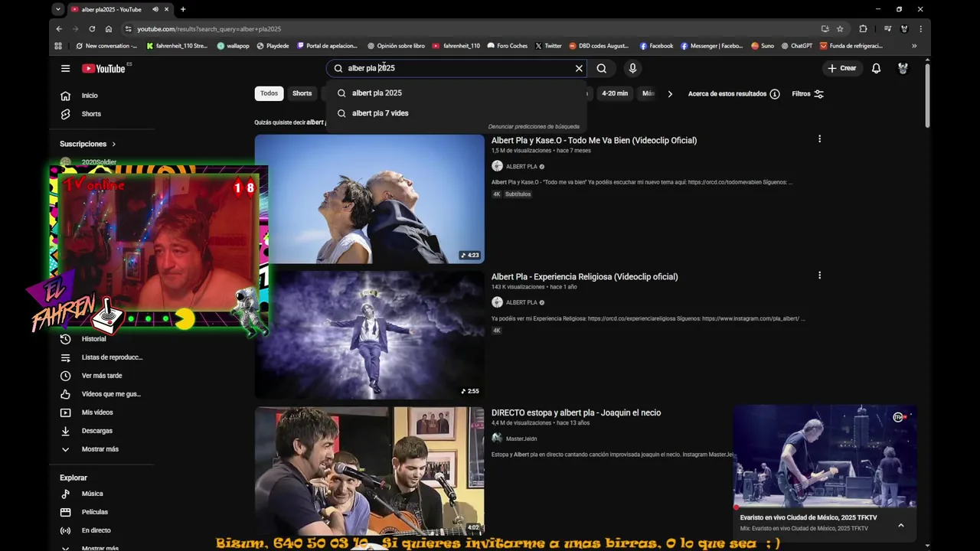980x551 pixels.
Task: Open the Twitter bookmark
Action: [548, 46]
